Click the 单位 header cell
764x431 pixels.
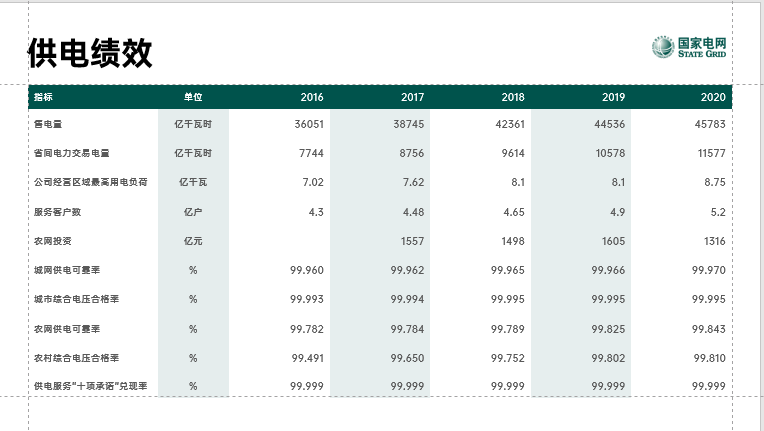193,97
